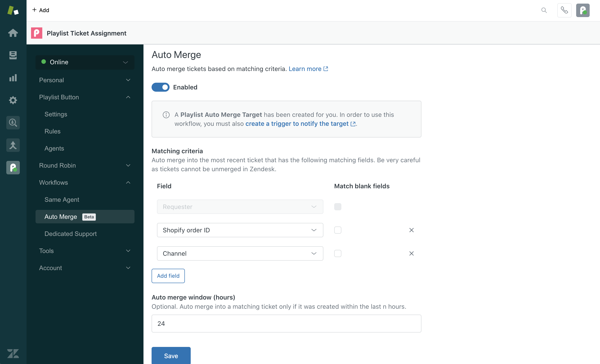
Task: Click create a trigger to notify the target link
Action: point(297,124)
